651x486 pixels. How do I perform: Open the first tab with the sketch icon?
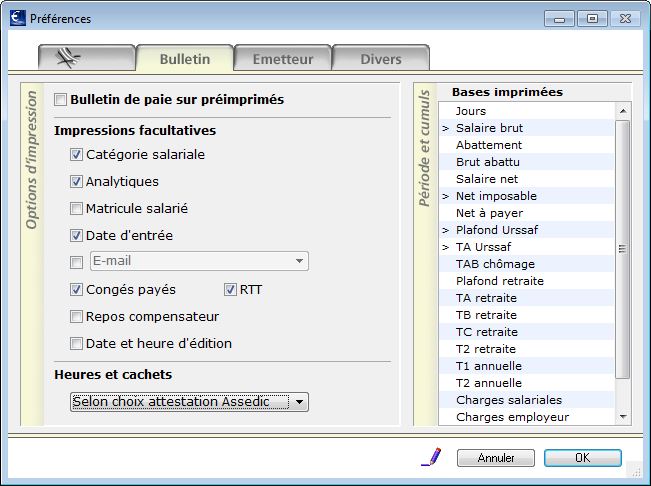[x=86, y=58]
